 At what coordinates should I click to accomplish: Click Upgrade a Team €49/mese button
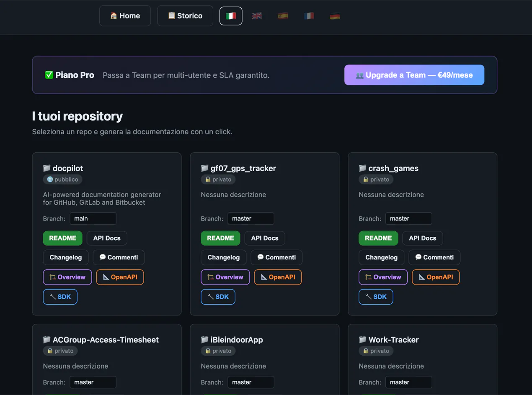point(414,75)
